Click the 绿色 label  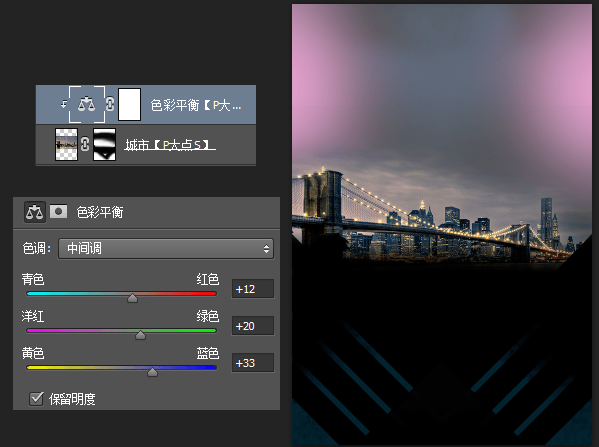coord(208,316)
